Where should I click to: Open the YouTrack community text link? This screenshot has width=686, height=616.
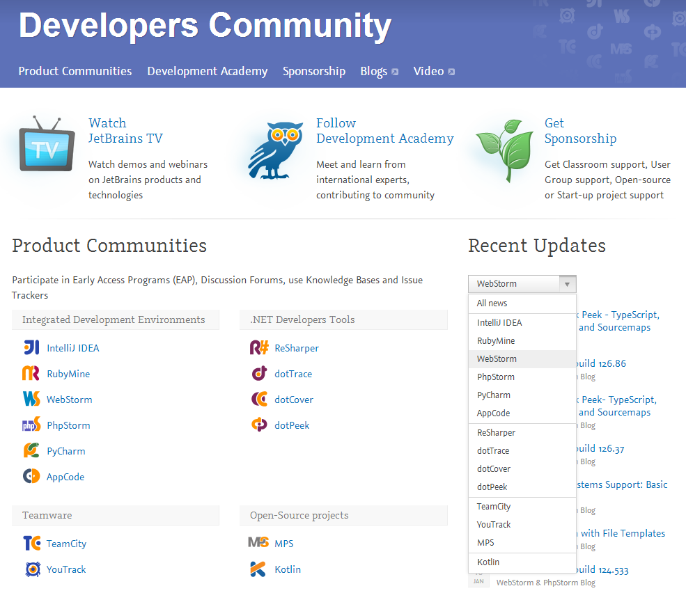coord(66,569)
